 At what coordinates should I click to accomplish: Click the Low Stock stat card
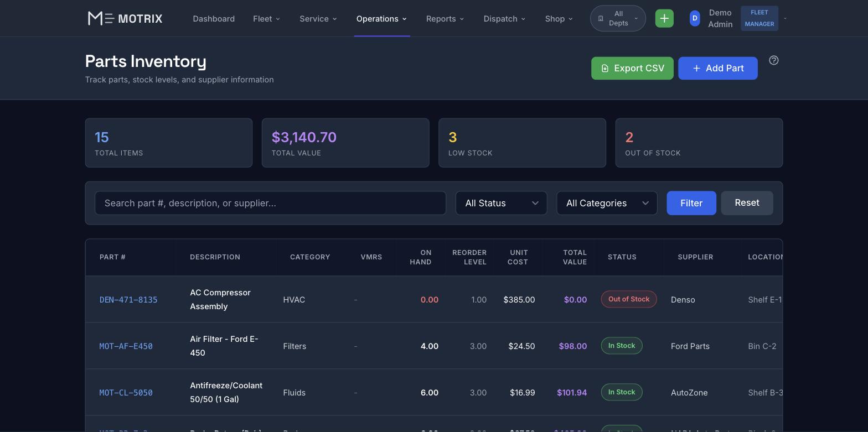point(522,143)
